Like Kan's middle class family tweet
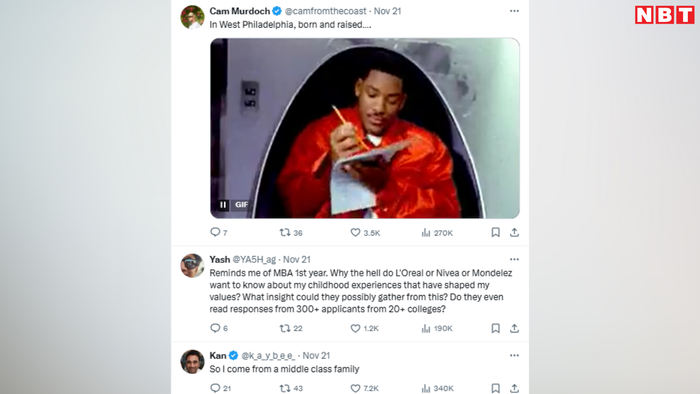 coord(355,388)
